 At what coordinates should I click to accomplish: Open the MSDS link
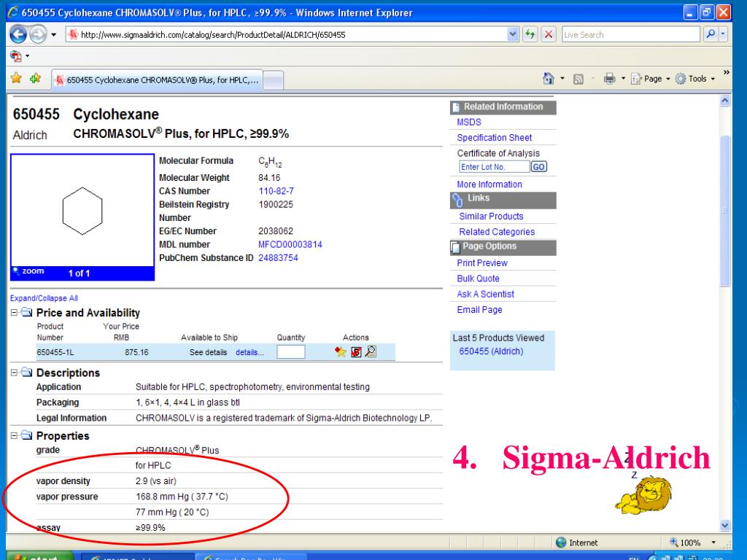[469, 122]
